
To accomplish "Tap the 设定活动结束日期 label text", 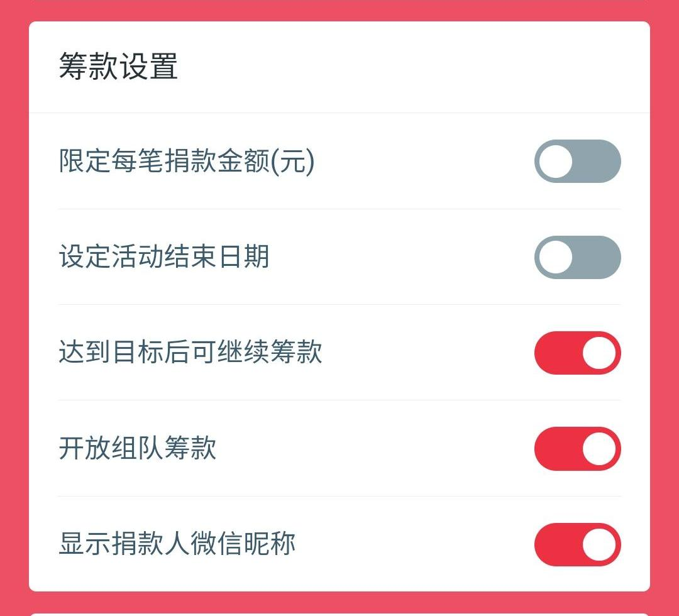I will pos(164,257).
